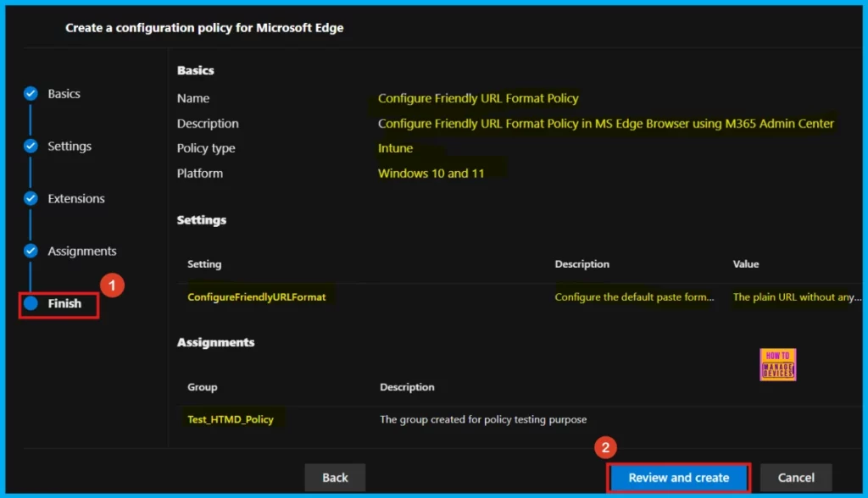Click the Assignments section heading

(x=216, y=342)
